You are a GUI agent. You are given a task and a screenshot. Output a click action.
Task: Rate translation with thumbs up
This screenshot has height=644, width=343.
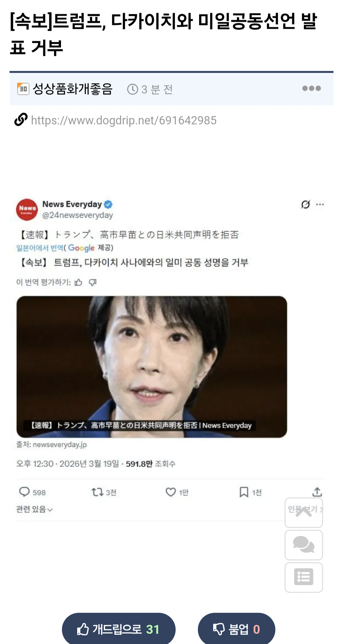[78, 282]
